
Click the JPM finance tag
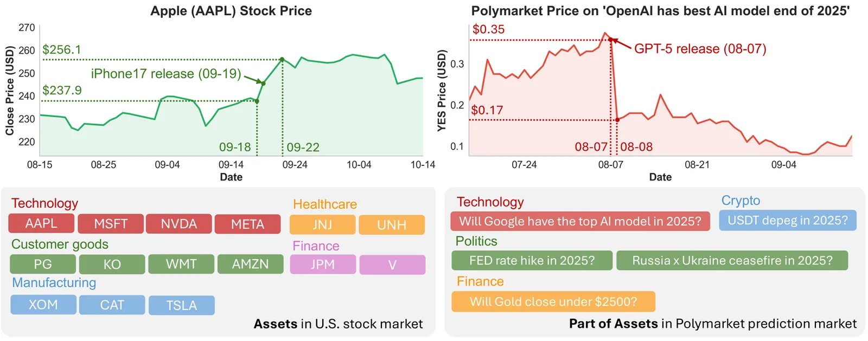(x=323, y=265)
